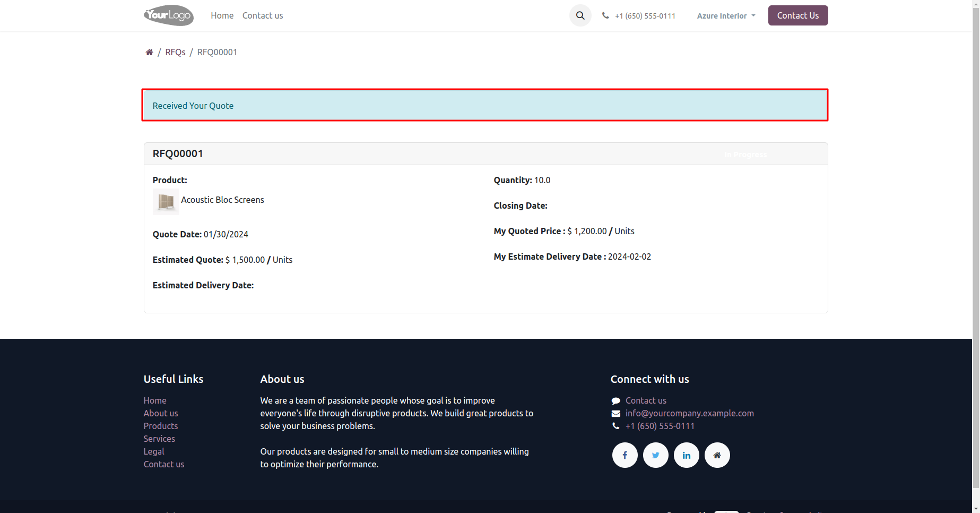Viewport: 980px width, 513px height.
Task: Open the Twitter social icon
Action: tap(656, 455)
